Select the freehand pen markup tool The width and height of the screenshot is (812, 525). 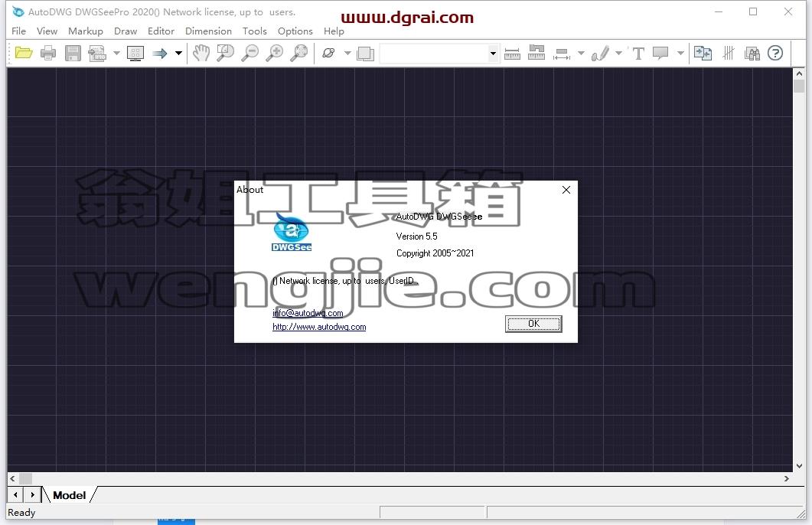click(x=600, y=53)
